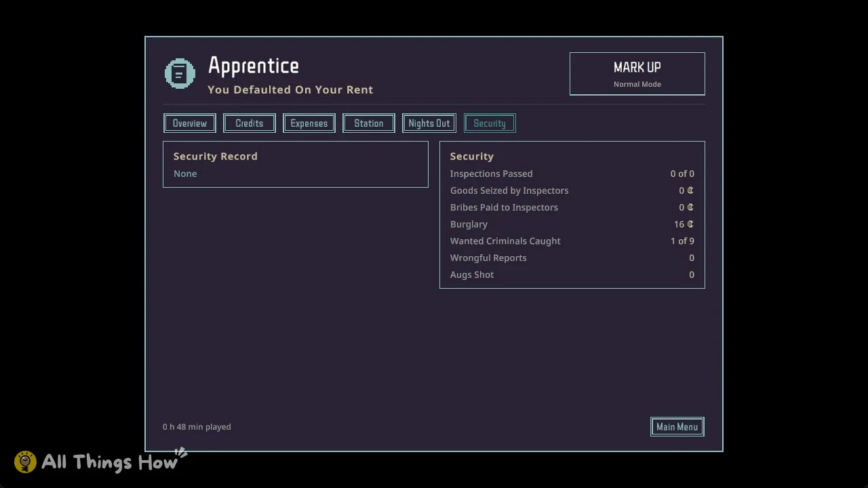
Task: Click the Apprentice rank document icon
Action: 180,73
